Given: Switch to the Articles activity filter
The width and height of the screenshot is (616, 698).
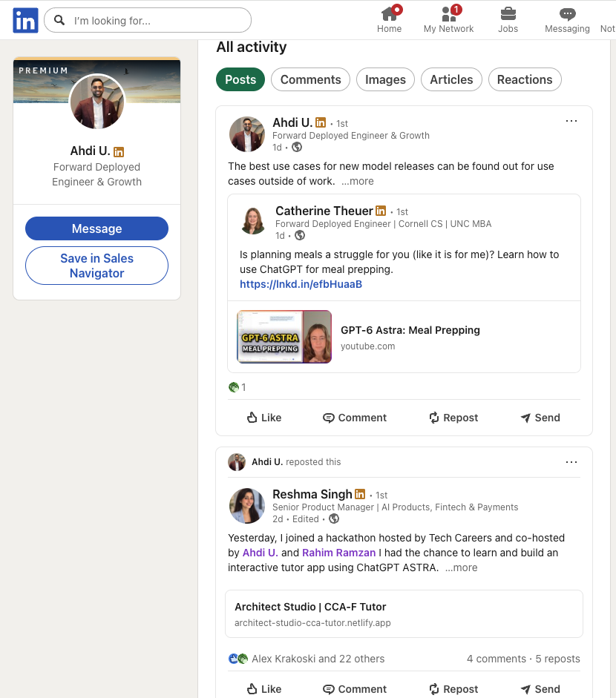Looking at the screenshot, I should click(x=451, y=79).
